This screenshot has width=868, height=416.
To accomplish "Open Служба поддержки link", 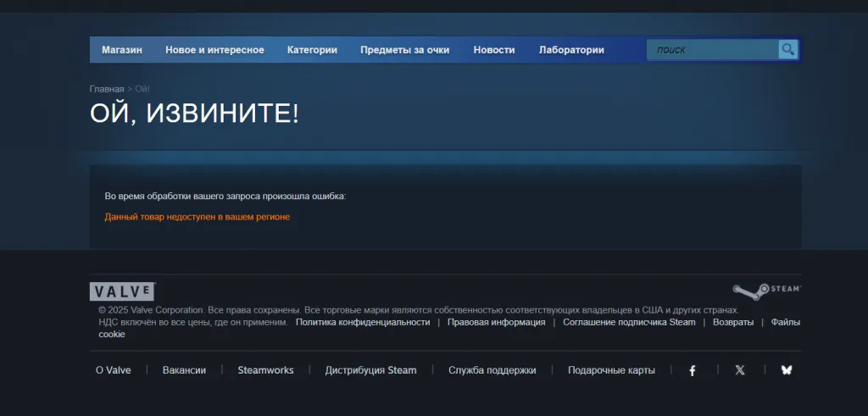I will point(492,370).
